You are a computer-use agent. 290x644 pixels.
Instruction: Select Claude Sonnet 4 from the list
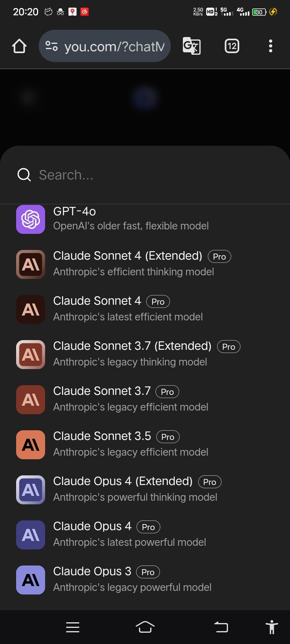[145, 309]
